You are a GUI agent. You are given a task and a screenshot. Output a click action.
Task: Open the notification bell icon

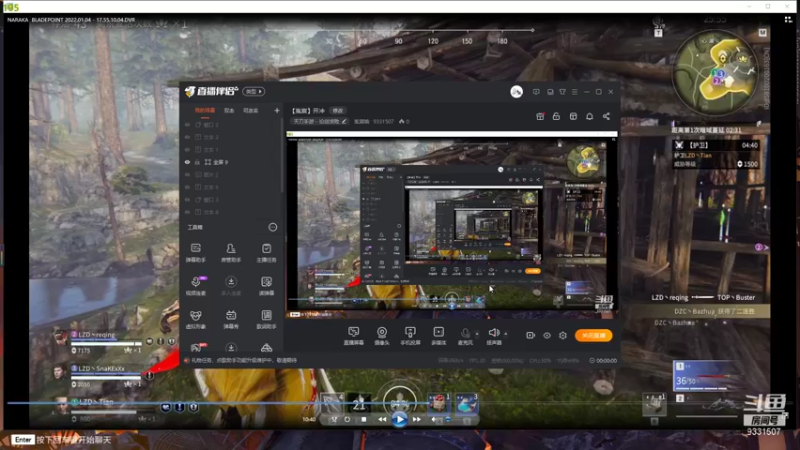589,116
